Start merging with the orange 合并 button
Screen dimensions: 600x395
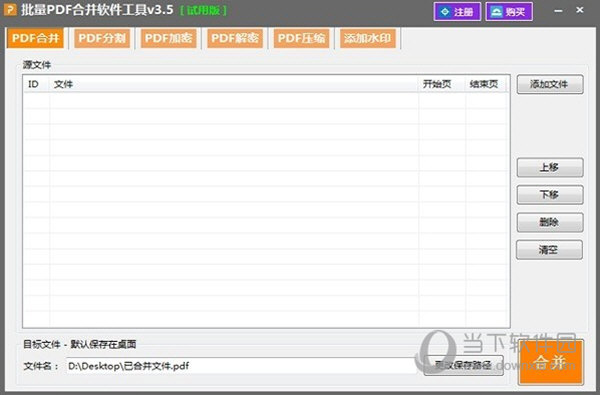(x=551, y=362)
